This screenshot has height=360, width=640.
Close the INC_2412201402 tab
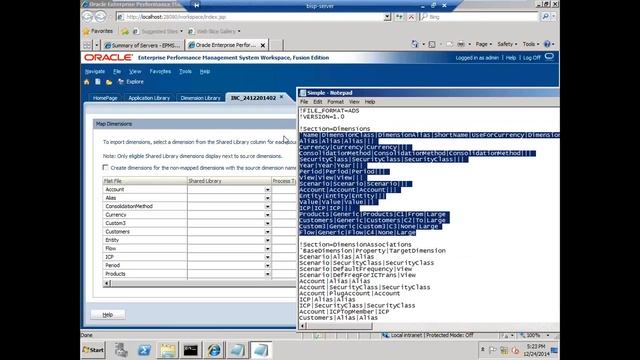[x=281, y=97]
